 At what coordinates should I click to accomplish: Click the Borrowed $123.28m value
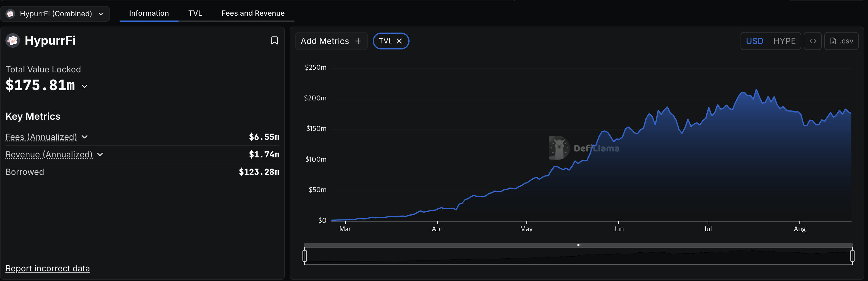pyautogui.click(x=259, y=172)
